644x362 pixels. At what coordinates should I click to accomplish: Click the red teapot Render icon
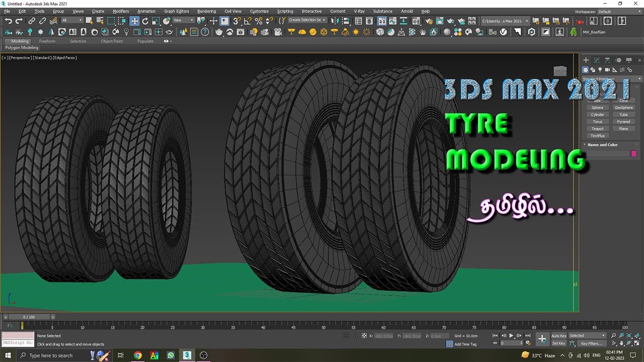pyautogui.click(x=579, y=21)
